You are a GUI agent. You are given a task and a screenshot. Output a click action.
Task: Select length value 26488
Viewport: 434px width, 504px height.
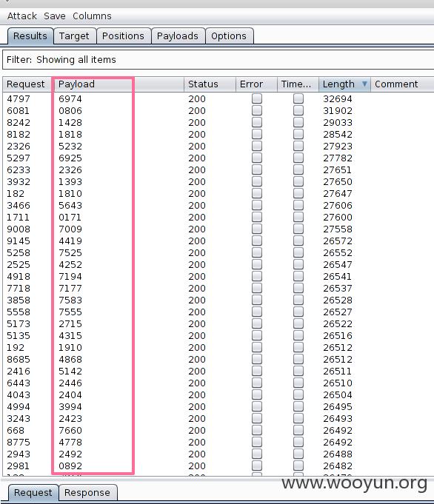tap(338, 454)
